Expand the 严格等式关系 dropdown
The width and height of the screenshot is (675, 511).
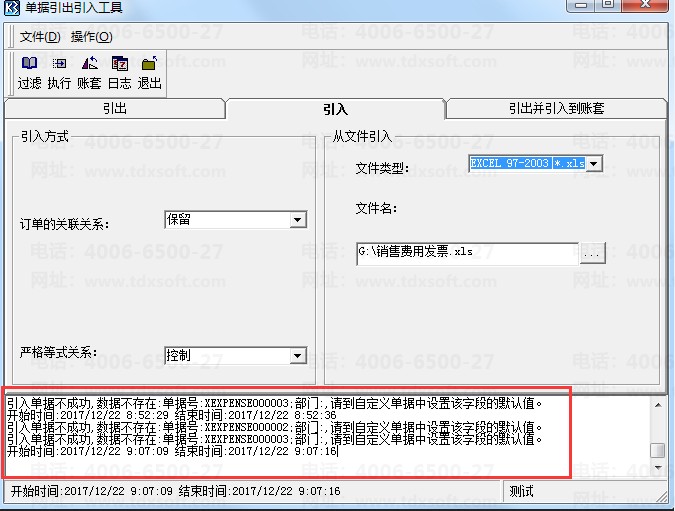coord(298,356)
